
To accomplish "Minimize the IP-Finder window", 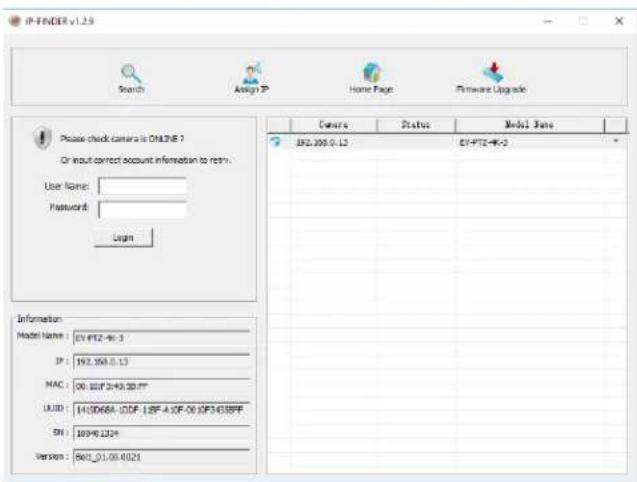I will coord(548,21).
